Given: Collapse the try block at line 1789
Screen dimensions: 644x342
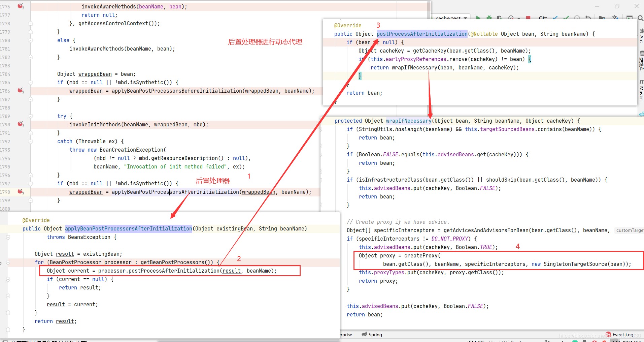Looking at the screenshot, I should click(31, 116).
